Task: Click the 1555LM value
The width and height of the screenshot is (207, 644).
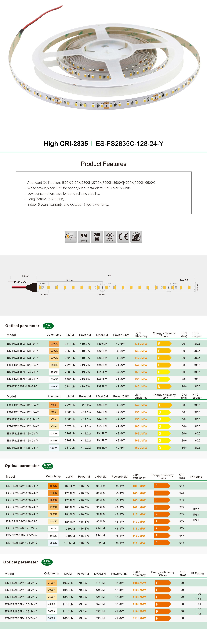Action: click(102, 448)
